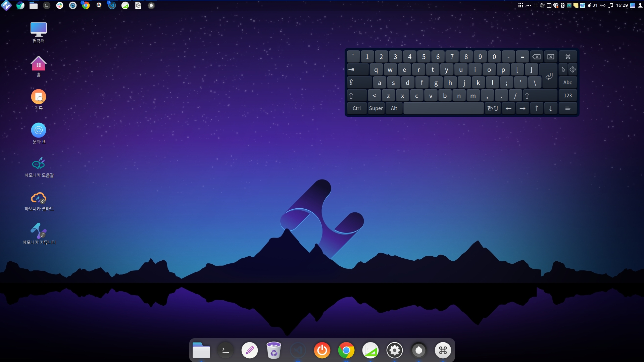Open Slack from the top panel
Viewport: 644px width, 362px height.
pos(60,5)
